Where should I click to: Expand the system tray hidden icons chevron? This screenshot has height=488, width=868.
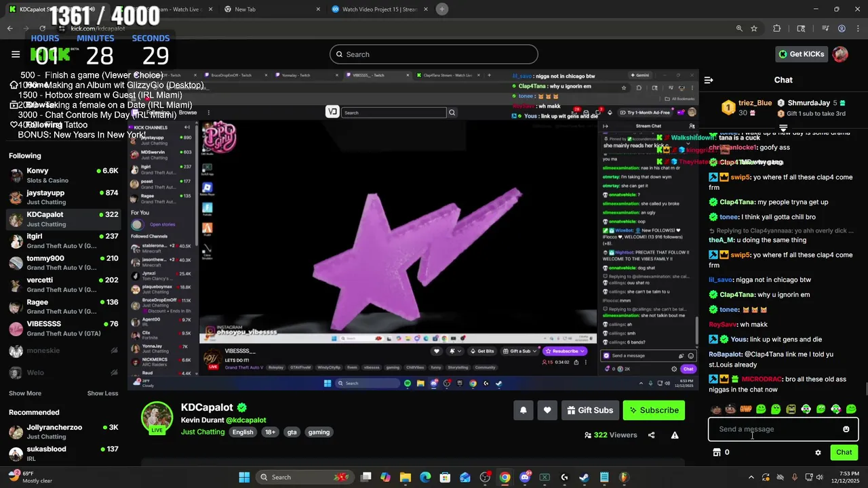[751, 477]
